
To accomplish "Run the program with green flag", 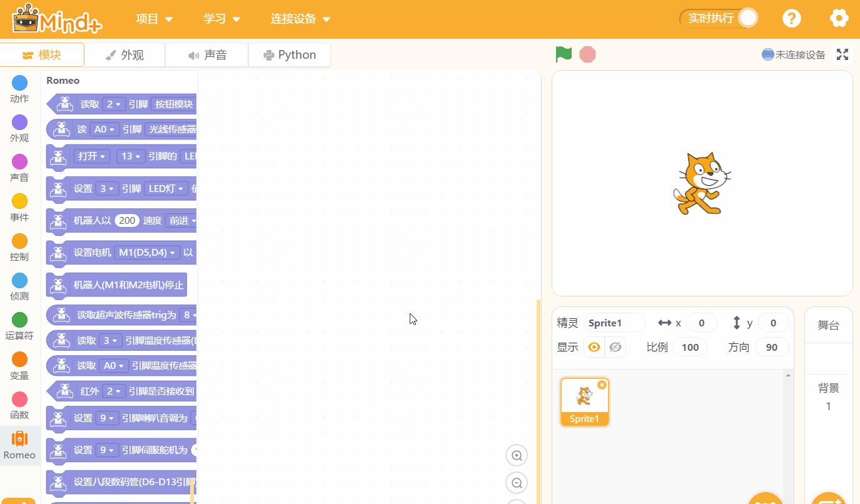I will [x=564, y=54].
